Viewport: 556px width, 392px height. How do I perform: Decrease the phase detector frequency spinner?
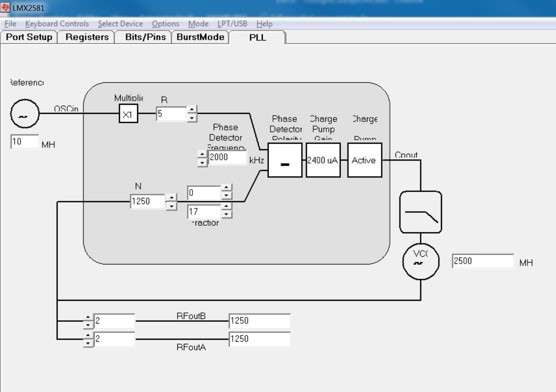pyautogui.click(x=202, y=163)
